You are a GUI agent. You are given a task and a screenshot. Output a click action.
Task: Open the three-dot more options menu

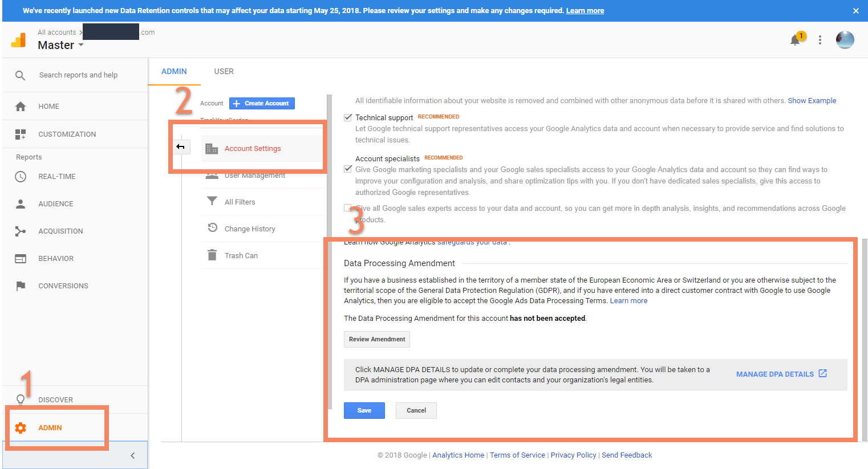pyautogui.click(x=820, y=40)
